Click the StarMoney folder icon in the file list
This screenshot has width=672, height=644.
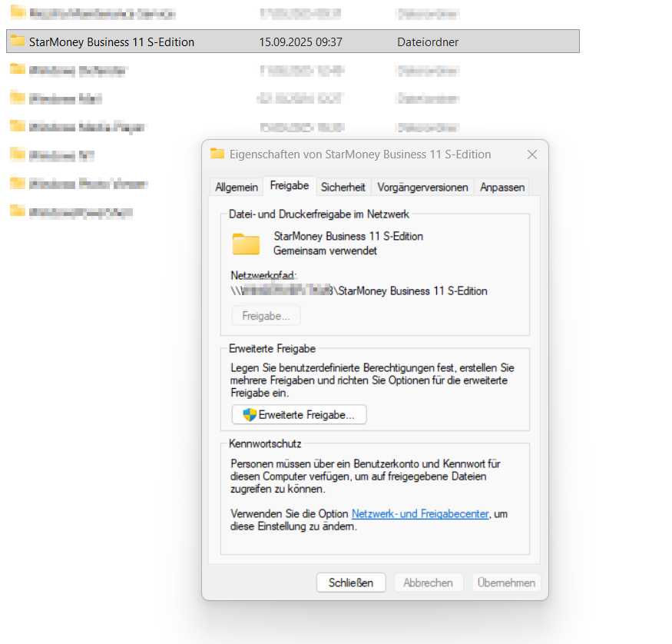17,41
